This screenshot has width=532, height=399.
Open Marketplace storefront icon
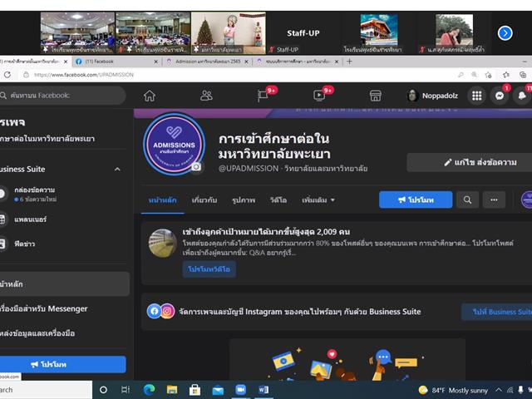pos(375,96)
